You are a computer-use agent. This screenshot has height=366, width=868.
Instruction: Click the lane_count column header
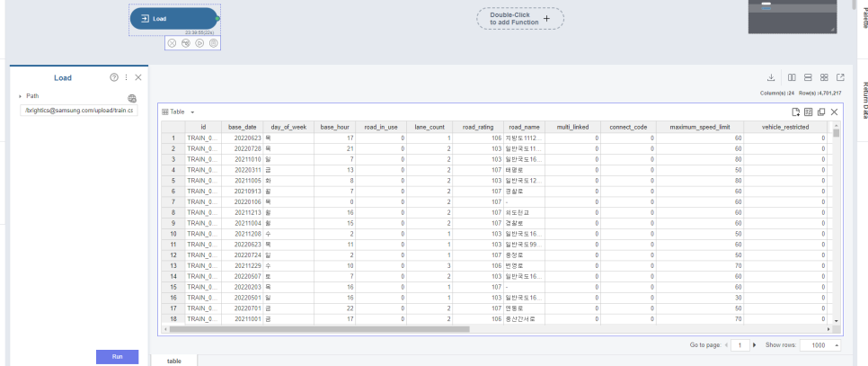tap(430, 128)
